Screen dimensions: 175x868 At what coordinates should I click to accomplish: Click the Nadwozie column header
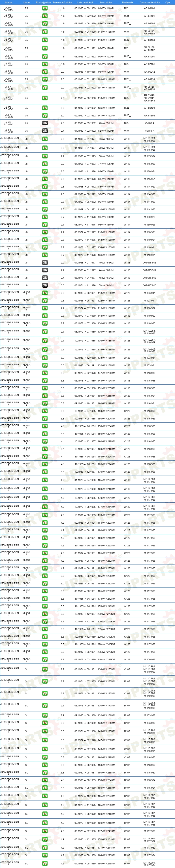tap(128, 2)
